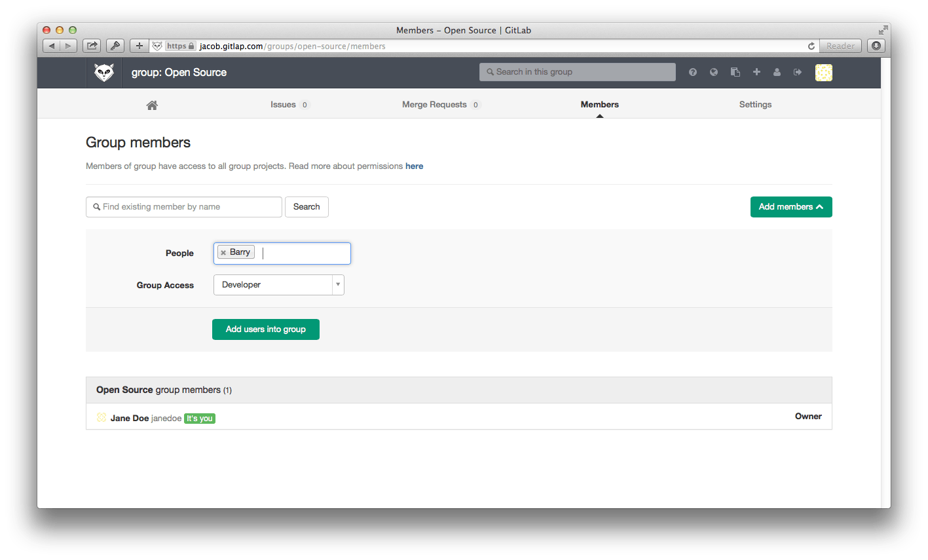Viewport: 928px width, 560px height.
Task: Click the user avatar in the navbar
Action: (823, 73)
